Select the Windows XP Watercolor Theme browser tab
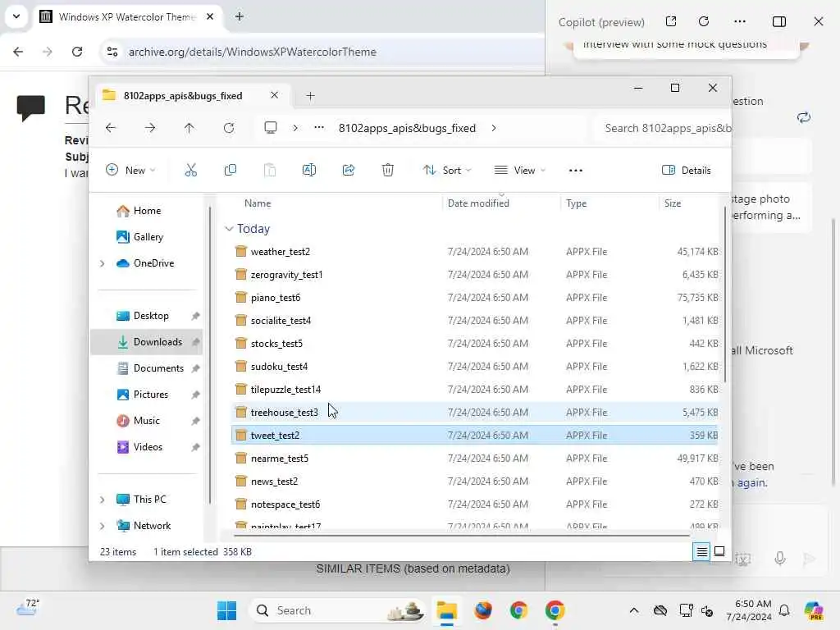 click(127, 16)
